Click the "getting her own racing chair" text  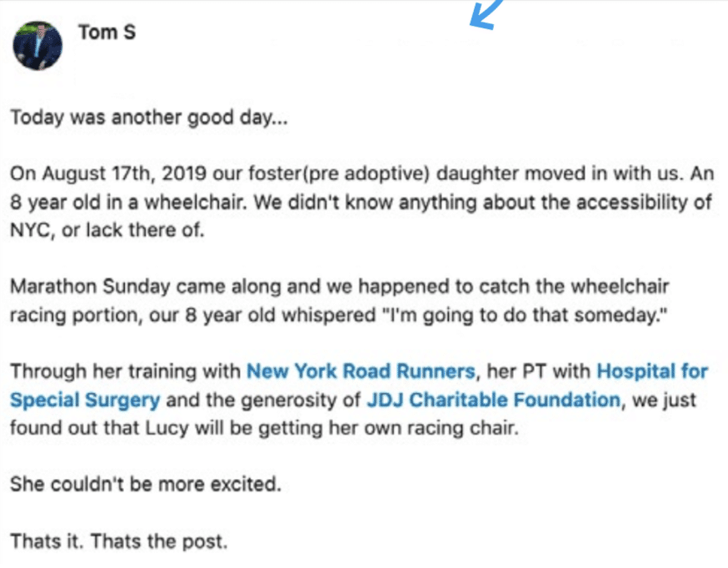pos(387,428)
